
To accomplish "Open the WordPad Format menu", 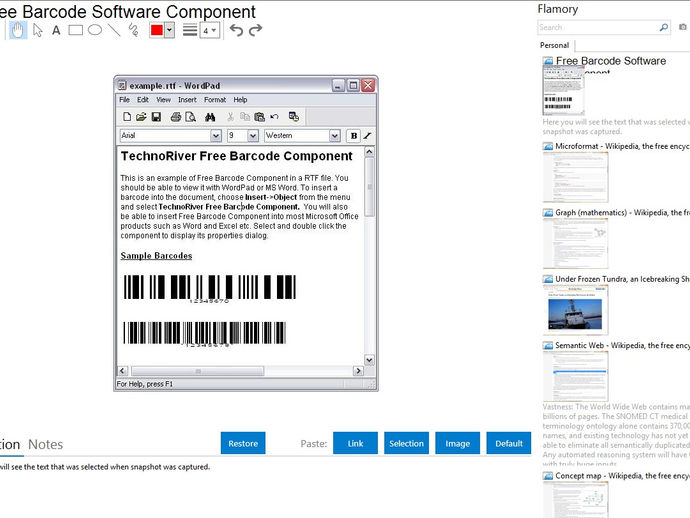I will coord(215,100).
